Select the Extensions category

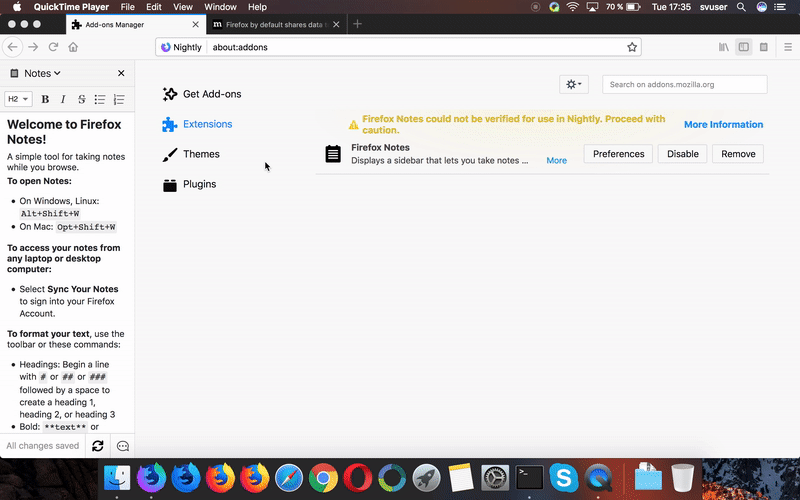click(x=197, y=124)
